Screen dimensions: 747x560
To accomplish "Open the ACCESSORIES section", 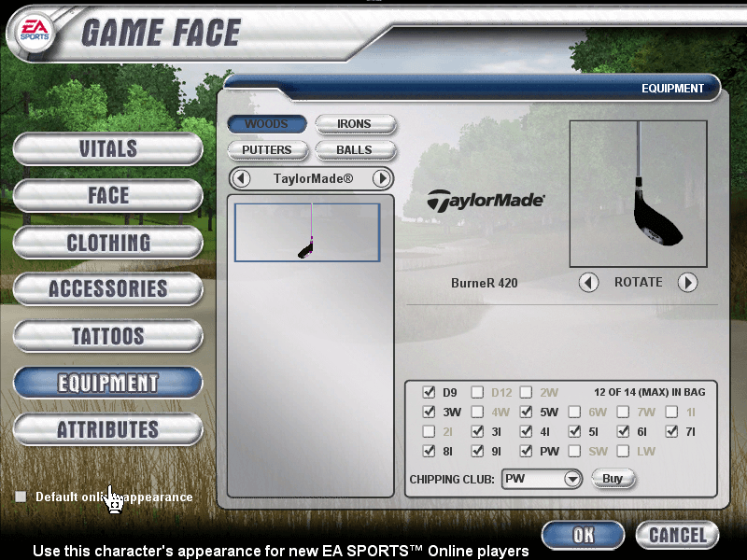I will tap(108, 288).
